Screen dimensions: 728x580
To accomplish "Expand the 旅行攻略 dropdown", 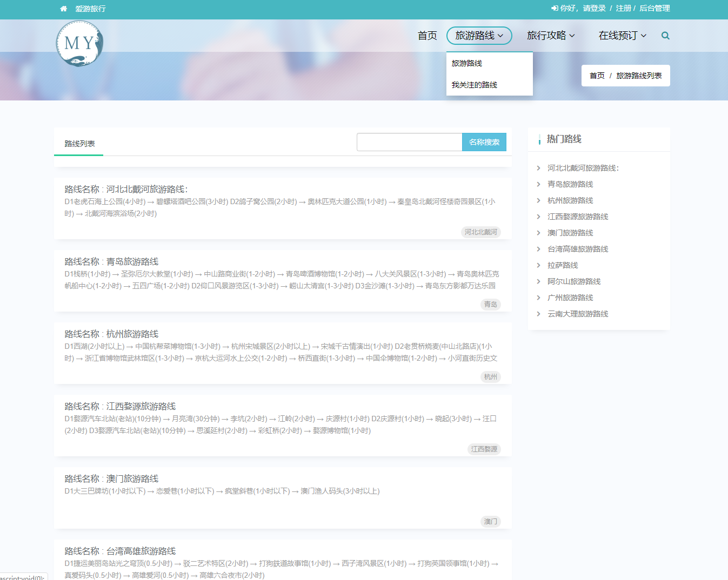I will (551, 36).
